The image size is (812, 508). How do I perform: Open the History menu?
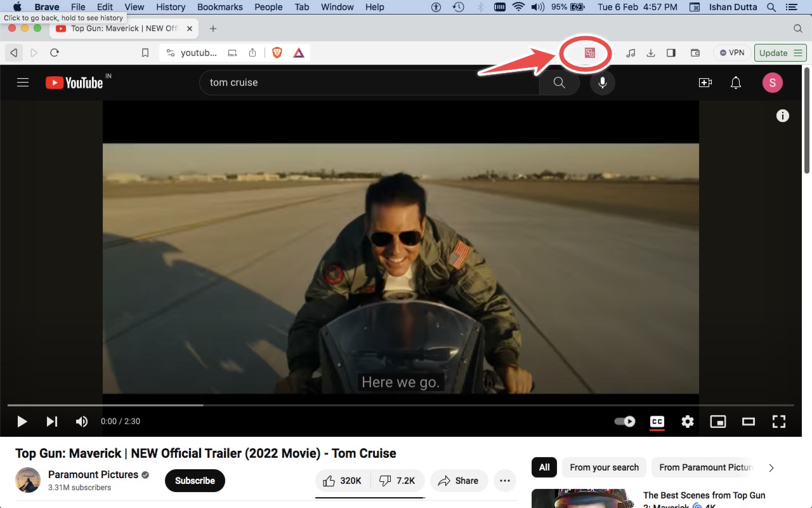(x=171, y=7)
